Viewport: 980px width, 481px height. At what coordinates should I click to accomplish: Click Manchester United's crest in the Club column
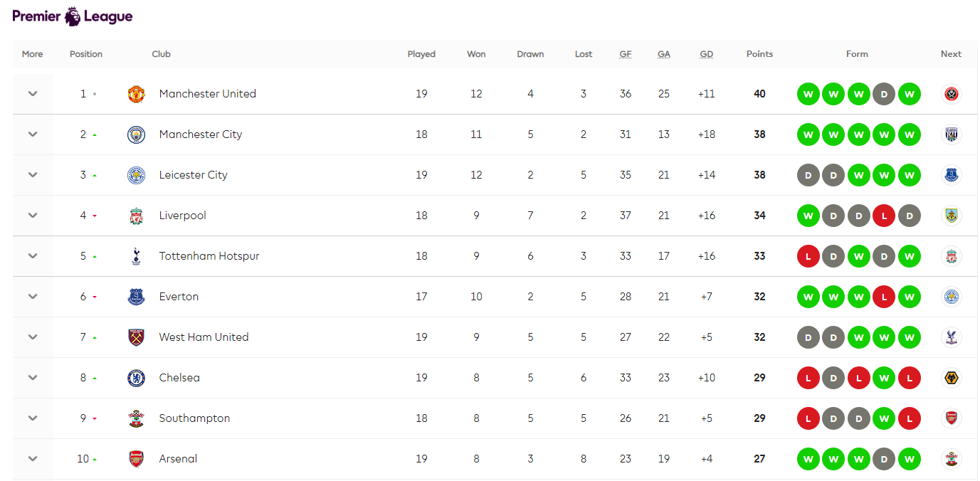[136, 94]
